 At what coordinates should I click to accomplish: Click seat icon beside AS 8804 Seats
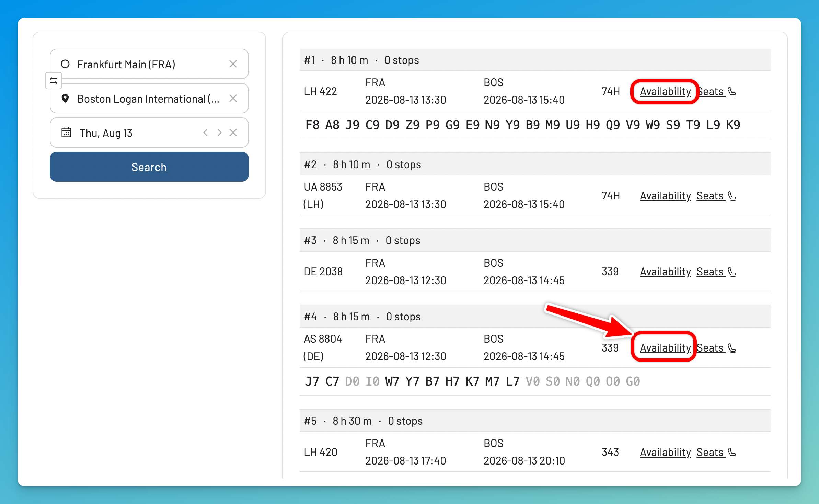(x=732, y=348)
